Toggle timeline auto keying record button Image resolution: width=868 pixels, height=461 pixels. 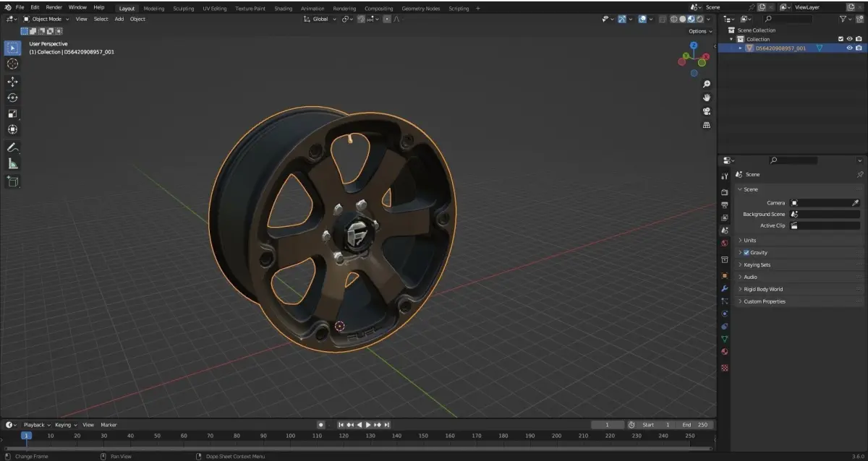[320, 425]
